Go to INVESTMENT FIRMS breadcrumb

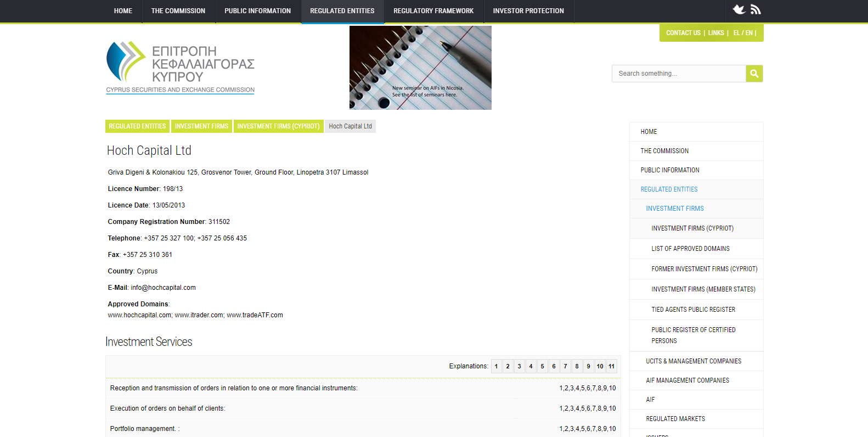[201, 126]
